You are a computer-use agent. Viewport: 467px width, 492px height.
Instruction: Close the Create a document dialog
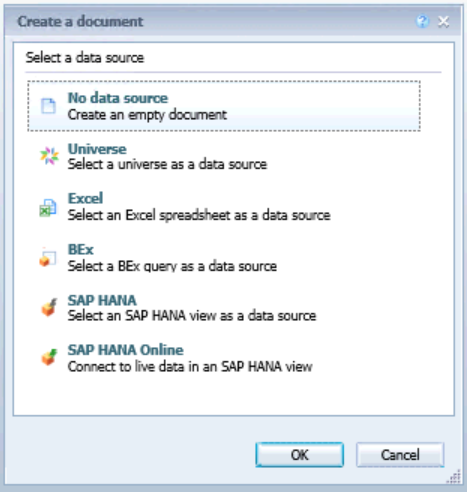(x=444, y=22)
